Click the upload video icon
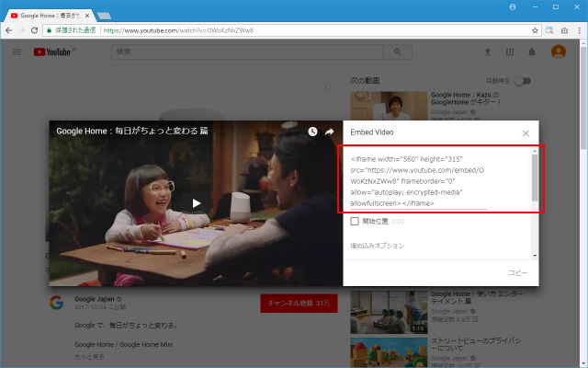Image resolution: width=588 pixels, height=368 pixels. pyautogui.click(x=488, y=52)
